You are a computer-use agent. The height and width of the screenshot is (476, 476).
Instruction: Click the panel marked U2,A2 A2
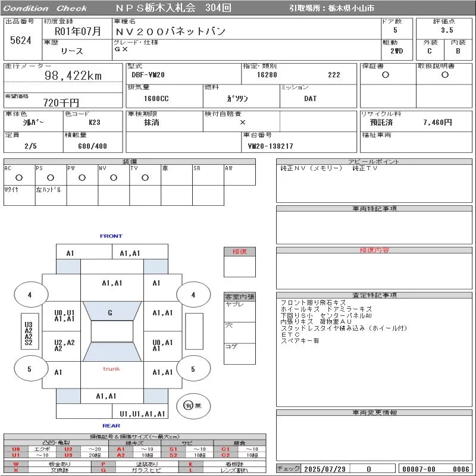point(61,346)
